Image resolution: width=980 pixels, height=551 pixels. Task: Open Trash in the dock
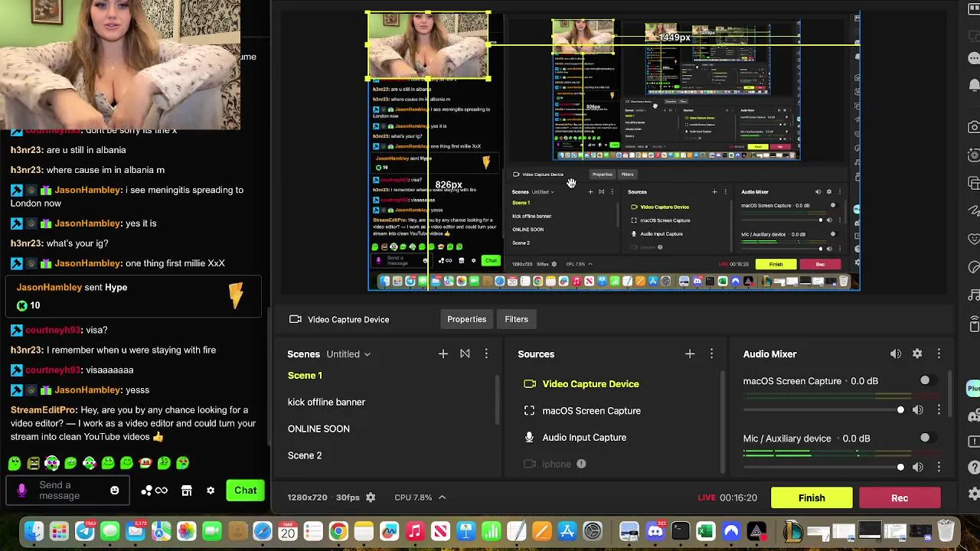[x=946, y=531]
